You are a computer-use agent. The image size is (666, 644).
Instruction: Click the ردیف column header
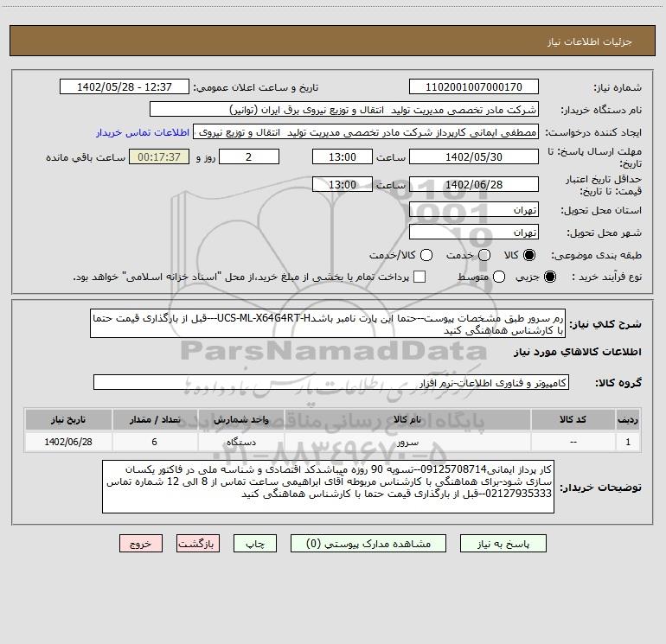click(x=628, y=419)
